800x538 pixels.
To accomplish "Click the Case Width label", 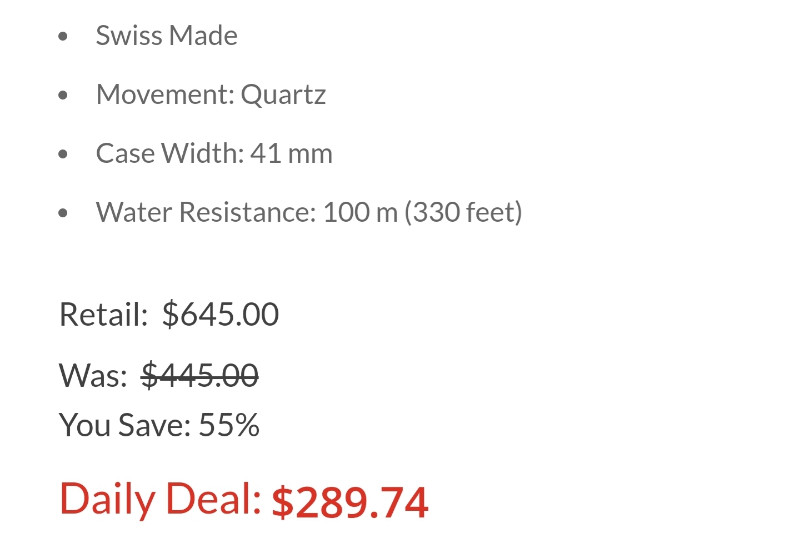I will tap(170, 153).
